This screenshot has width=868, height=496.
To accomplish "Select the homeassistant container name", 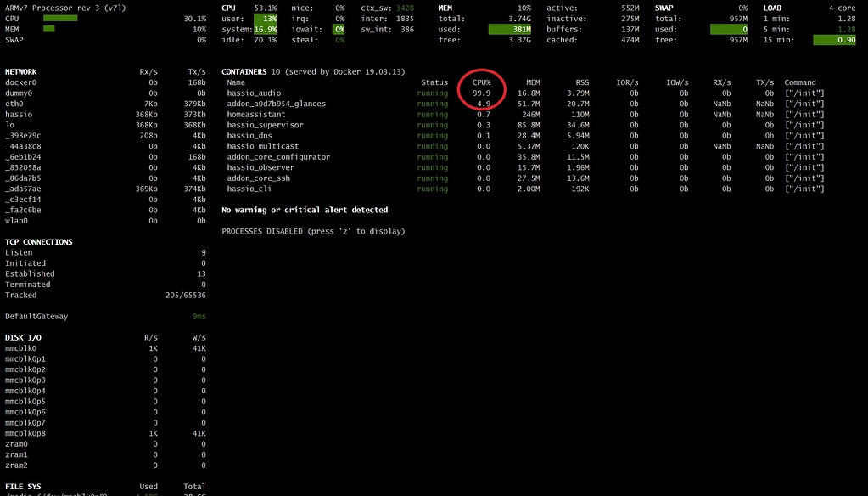I will 255,114.
